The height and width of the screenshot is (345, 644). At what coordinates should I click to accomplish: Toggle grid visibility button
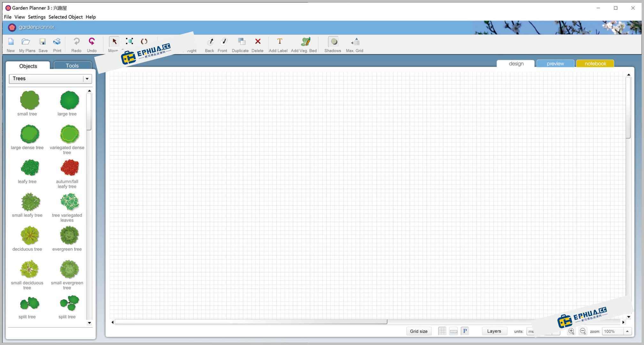click(x=442, y=331)
